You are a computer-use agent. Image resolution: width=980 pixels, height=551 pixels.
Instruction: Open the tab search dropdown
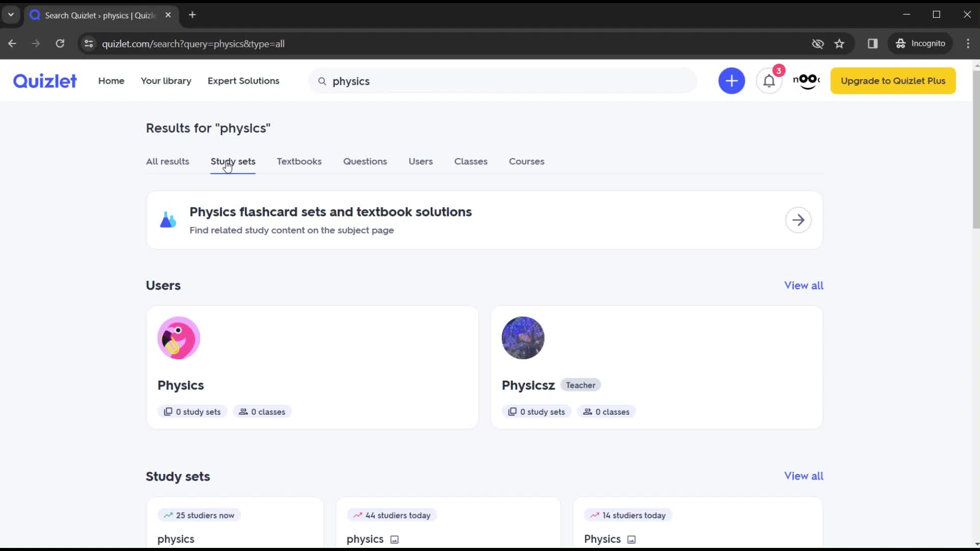coord(11,15)
